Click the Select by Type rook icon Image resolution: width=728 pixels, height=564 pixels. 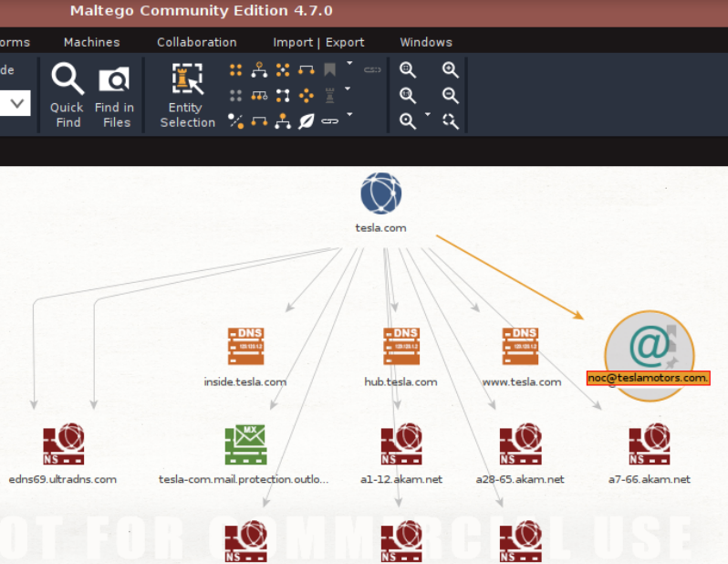[329, 96]
